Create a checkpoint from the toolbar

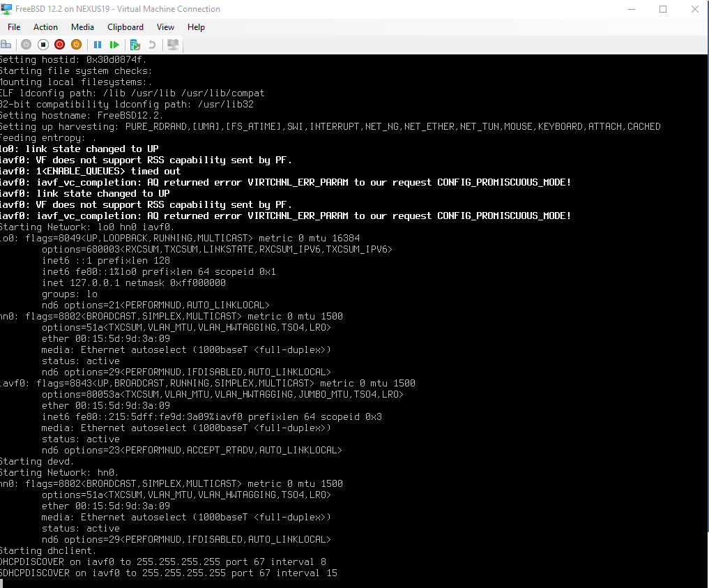click(x=135, y=45)
